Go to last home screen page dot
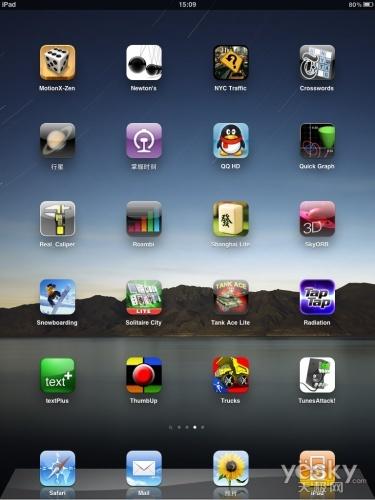This screenshot has width=375, height=500. pyautogui.click(x=203, y=427)
